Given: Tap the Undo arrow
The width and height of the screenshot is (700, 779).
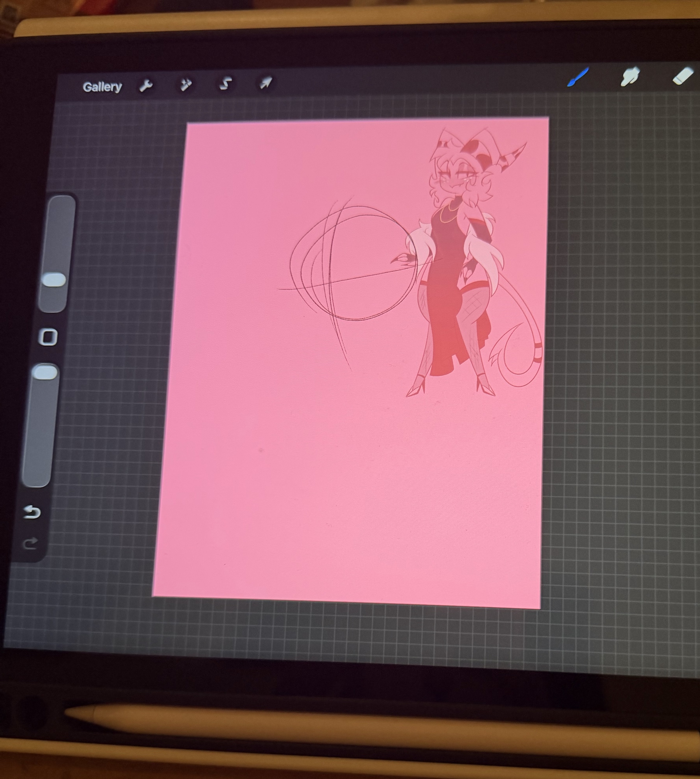Looking at the screenshot, I should coord(32,512).
